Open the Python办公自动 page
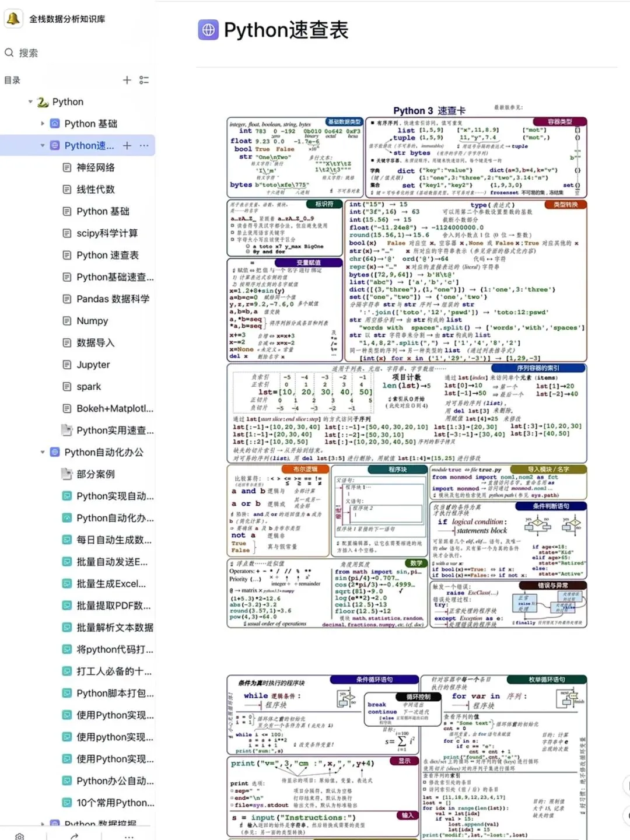This screenshot has width=630, height=840. tap(115, 780)
